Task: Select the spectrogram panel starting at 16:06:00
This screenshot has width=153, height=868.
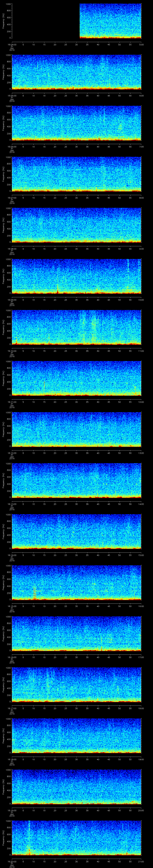Action: pyautogui.click(x=76, y=123)
